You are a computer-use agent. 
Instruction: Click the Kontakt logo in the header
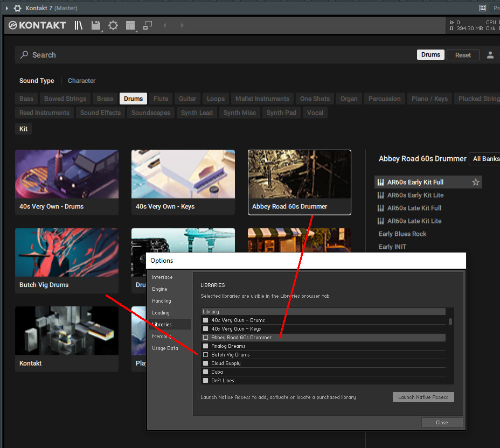[37, 25]
